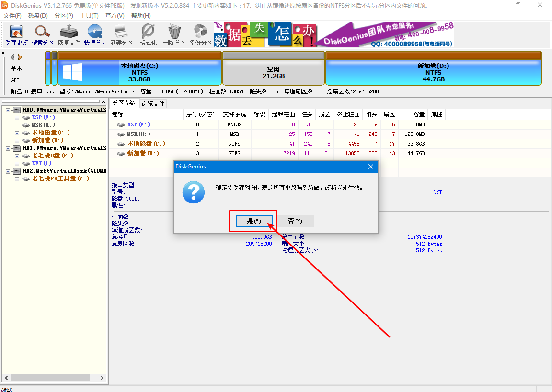Click the FAT32 file system cell
This screenshot has height=392, width=552.
pos(234,124)
